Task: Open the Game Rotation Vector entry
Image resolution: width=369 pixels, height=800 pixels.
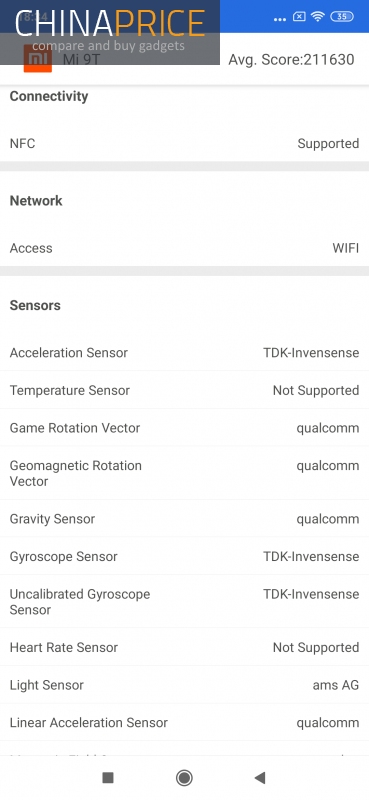Action: pyautogui.click(x=184, y=428)
